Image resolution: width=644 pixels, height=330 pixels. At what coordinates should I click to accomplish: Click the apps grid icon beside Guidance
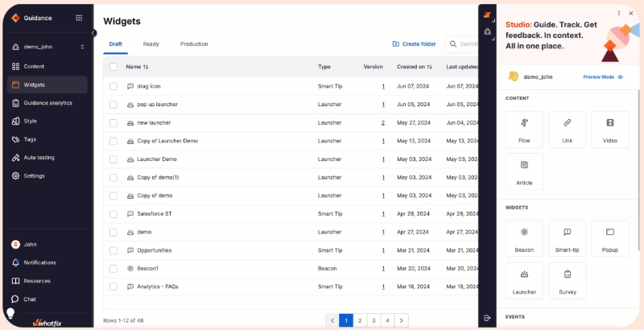point(78,18)
